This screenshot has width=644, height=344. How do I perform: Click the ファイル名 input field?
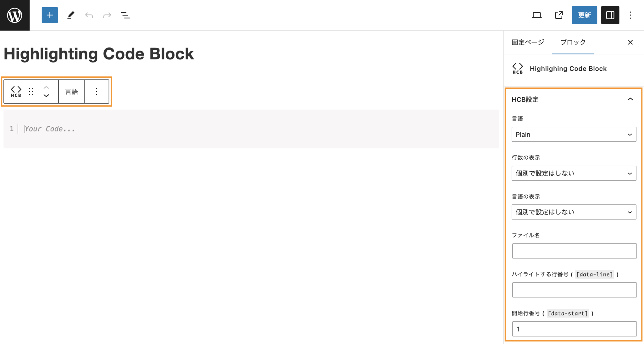(x=573, y=251)
